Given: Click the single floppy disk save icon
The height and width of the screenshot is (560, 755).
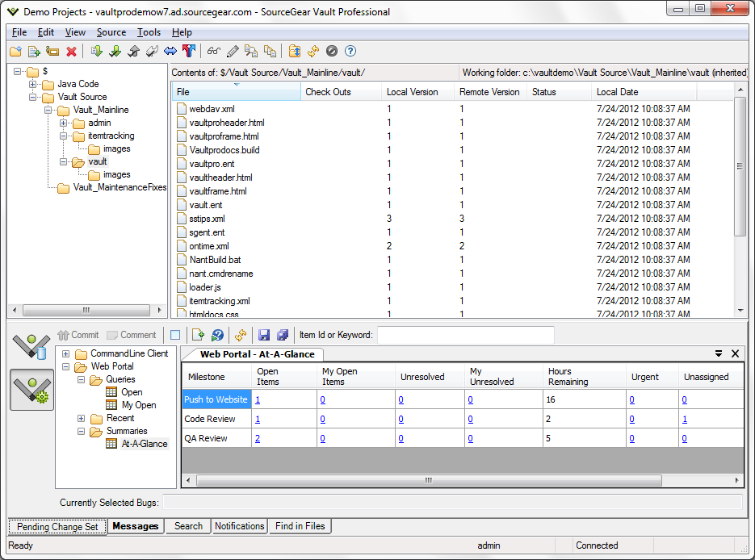Looking at the screenshot, I should [263, 335].
